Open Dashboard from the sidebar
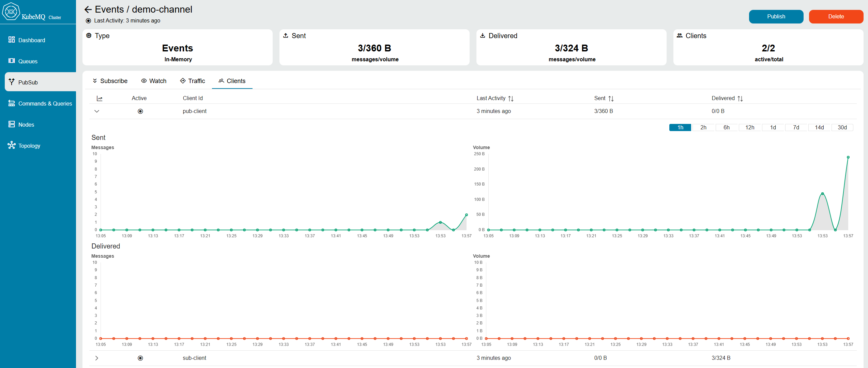Image resolution: width=868 pixels, height=368 pixels. coord(31,40)
